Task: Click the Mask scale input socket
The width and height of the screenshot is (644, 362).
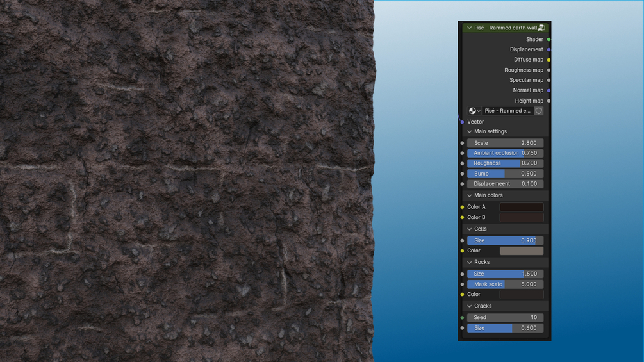Action: (x=462, y=284)
